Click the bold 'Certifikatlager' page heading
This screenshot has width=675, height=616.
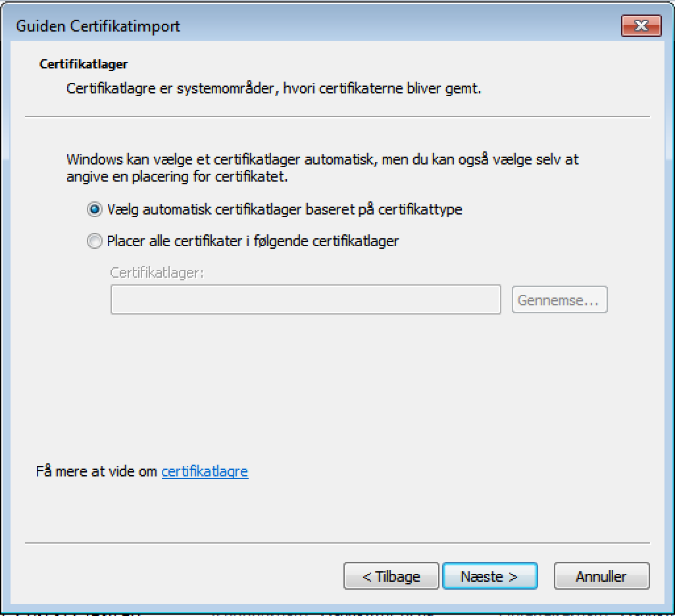click(x=84, y=64)
